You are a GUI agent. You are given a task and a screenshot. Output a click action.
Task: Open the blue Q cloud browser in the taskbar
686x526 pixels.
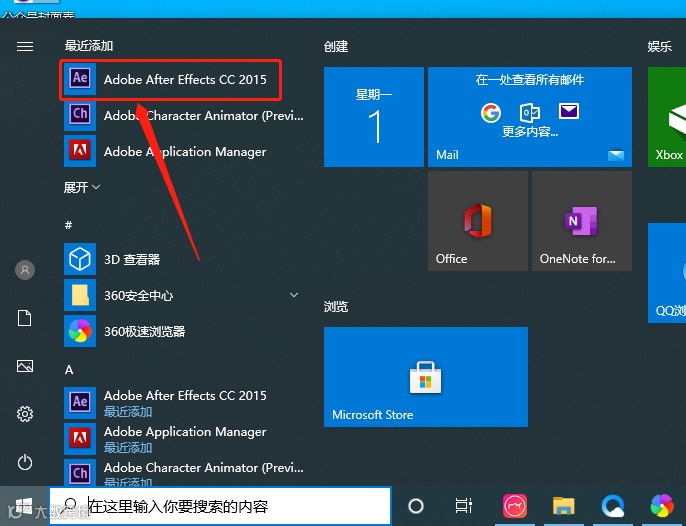click(612, 506)
